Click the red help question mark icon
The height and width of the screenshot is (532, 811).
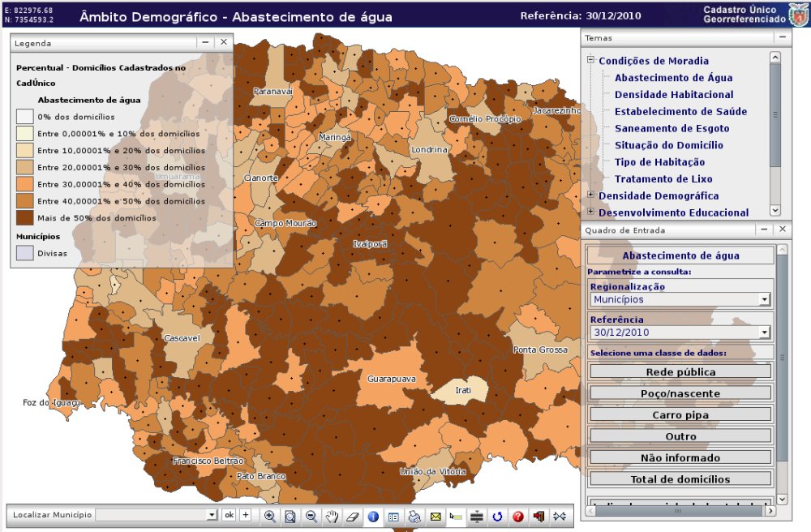point(518,516)
